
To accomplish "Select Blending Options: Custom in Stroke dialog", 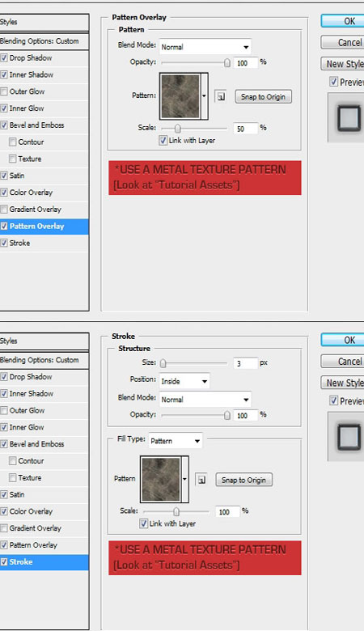I will click(x=44, y=360).
